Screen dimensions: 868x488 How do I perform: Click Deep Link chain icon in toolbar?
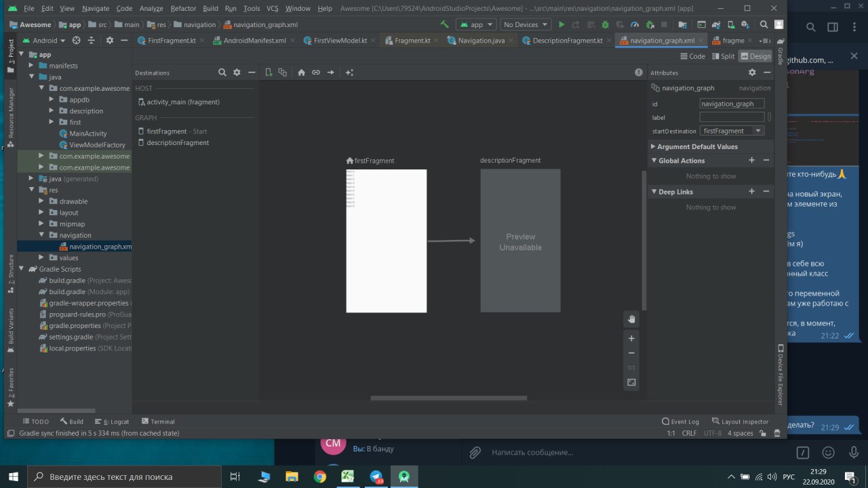(316, 73)
